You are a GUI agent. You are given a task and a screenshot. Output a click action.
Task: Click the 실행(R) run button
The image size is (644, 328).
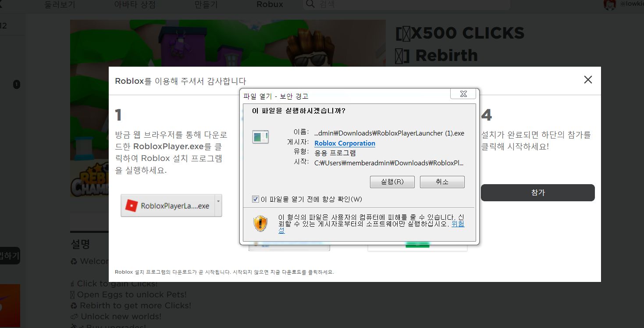coord(392,182)
